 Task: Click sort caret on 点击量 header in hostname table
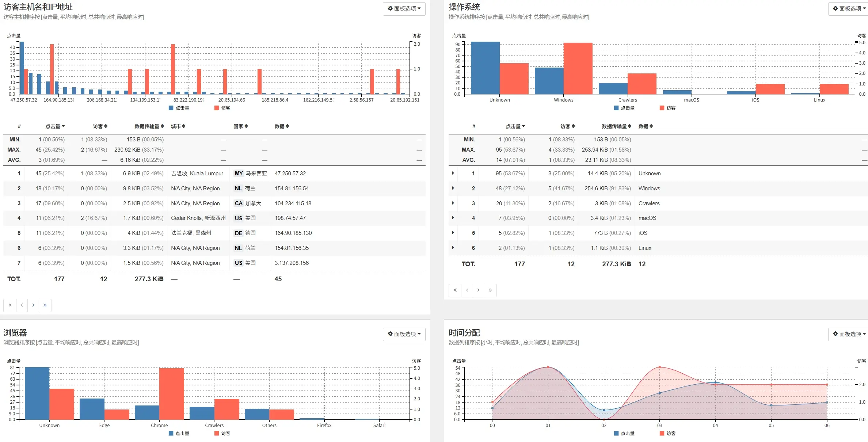pyautogui.click(x=63, y=126)
